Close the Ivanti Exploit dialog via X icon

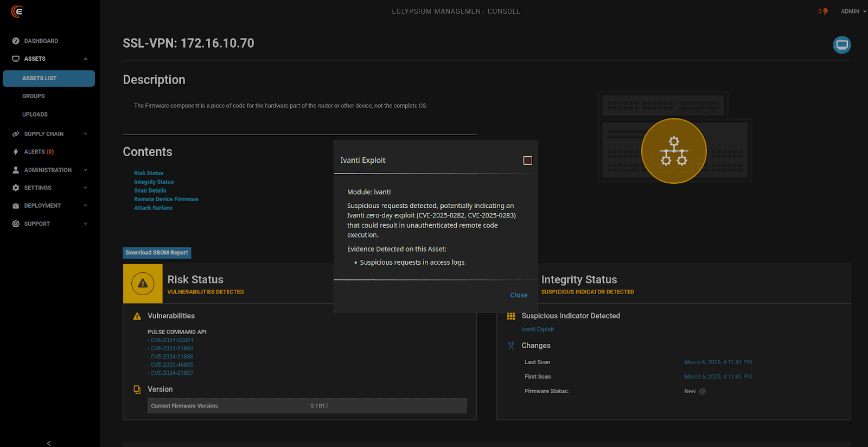[x=527, y=161]
